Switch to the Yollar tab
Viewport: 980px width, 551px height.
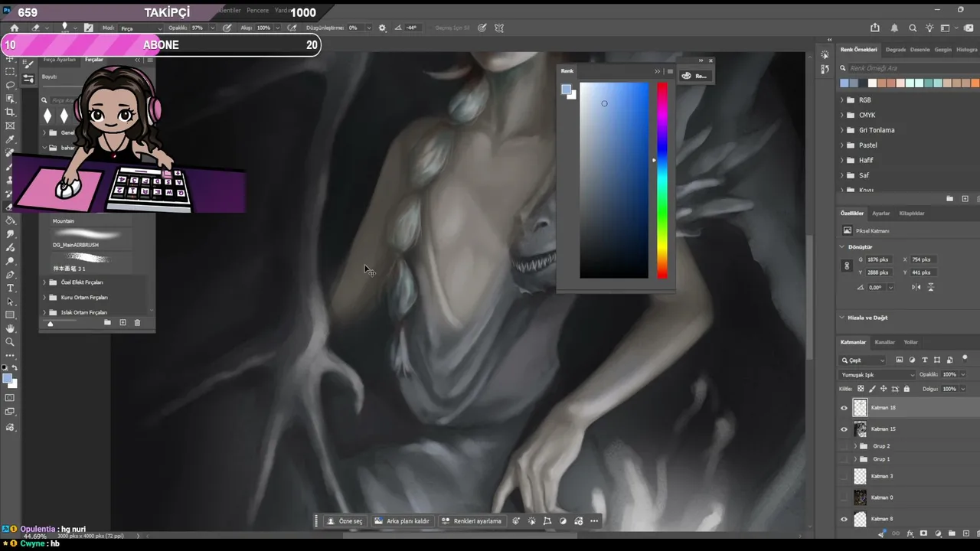point(911,342)
